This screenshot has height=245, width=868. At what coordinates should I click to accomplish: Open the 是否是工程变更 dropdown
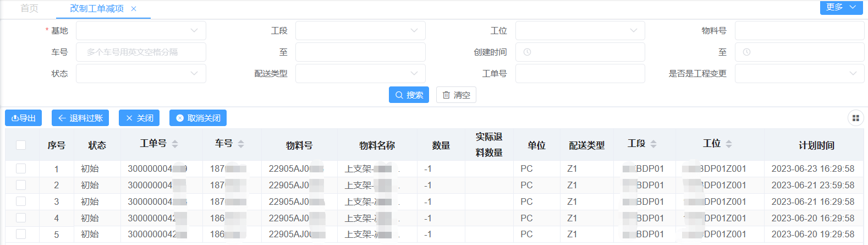pyautogui.click(x=799, y=74)
